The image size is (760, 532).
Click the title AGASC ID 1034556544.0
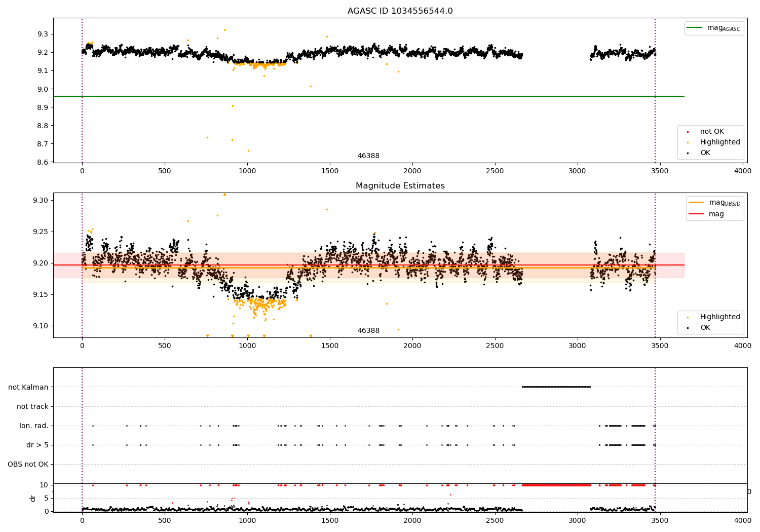coord(400,11)
